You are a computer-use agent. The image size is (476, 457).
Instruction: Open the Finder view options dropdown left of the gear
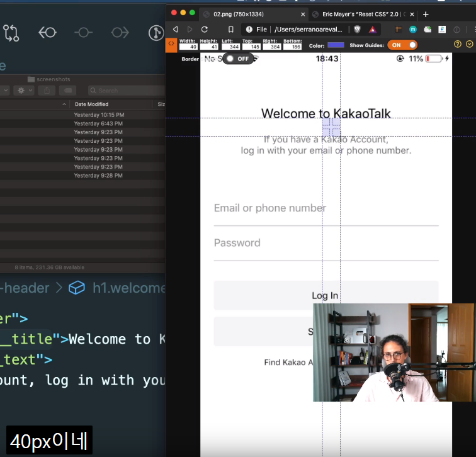pos(5,91)
